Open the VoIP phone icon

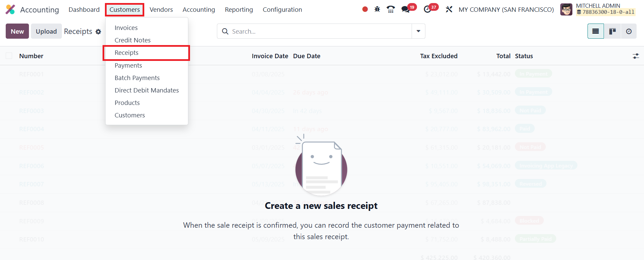(x=390, y=9)
